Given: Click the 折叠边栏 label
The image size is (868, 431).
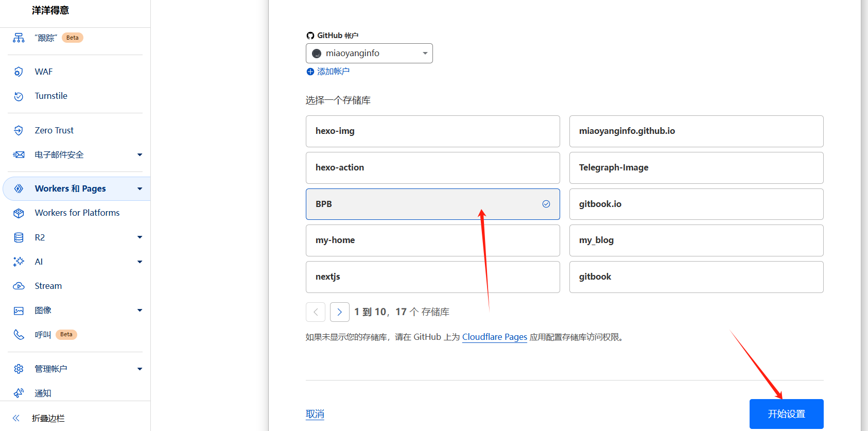Looking at the screenshot, I should click(x=48, y=418).
